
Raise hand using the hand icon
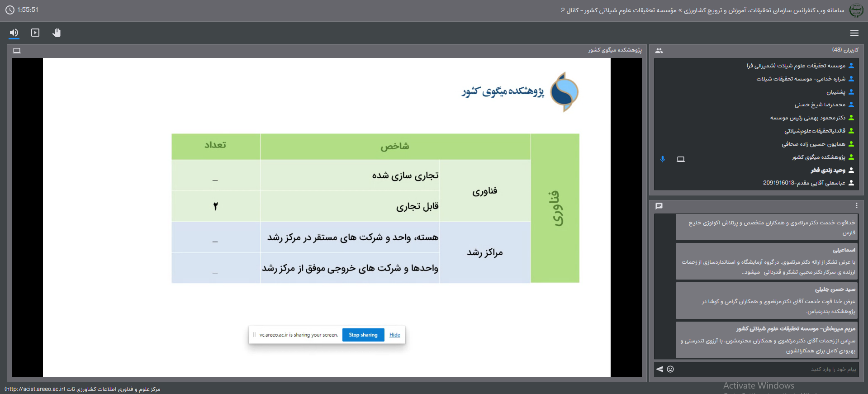tap(57, 33)
